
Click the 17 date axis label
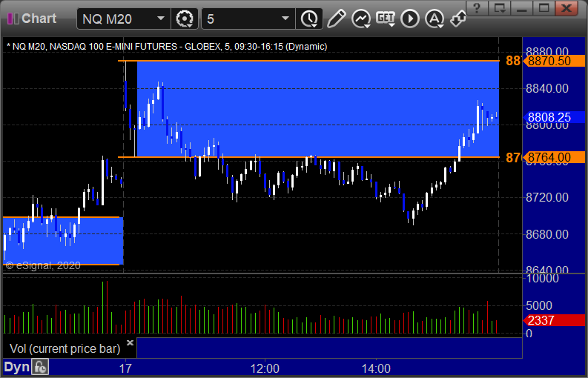tap(125, 368)
